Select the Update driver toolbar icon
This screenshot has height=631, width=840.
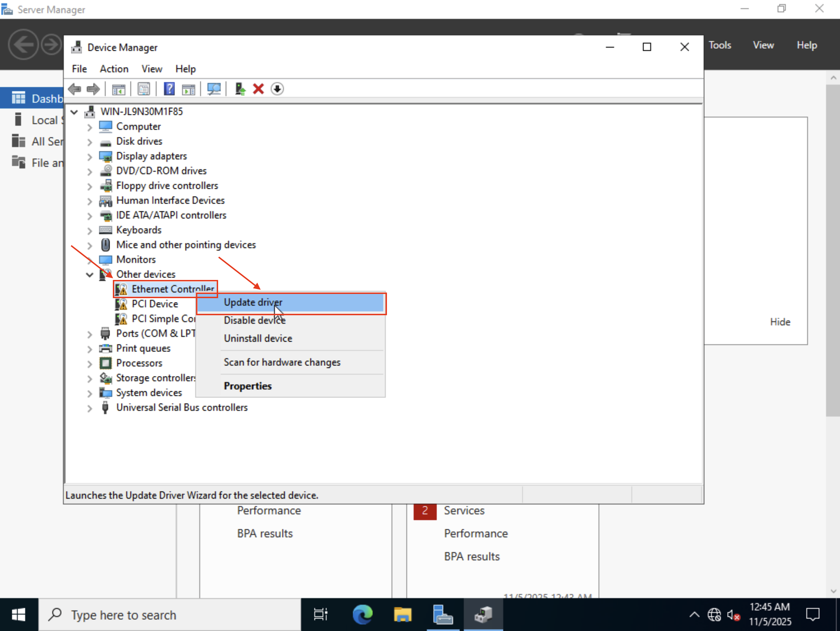pos(240,89)
